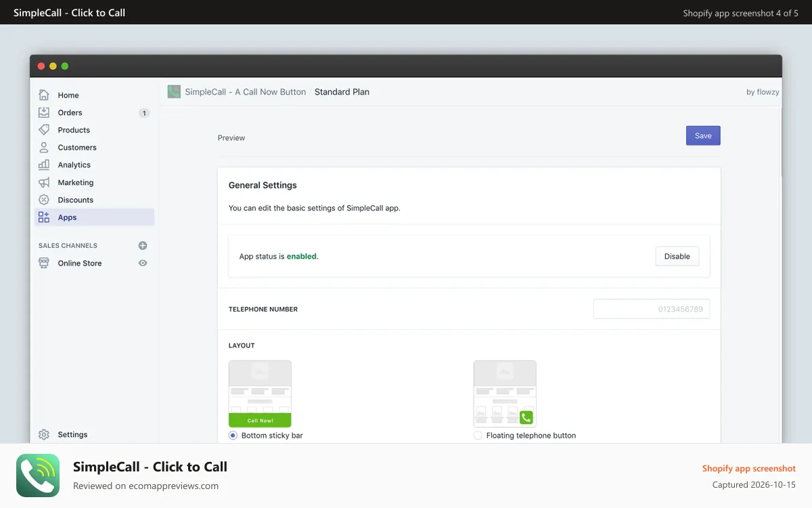Click the floating telephone button layout thumbnail
The height and width of the screenshot is (508, 812).
click(x=505, y=394)
